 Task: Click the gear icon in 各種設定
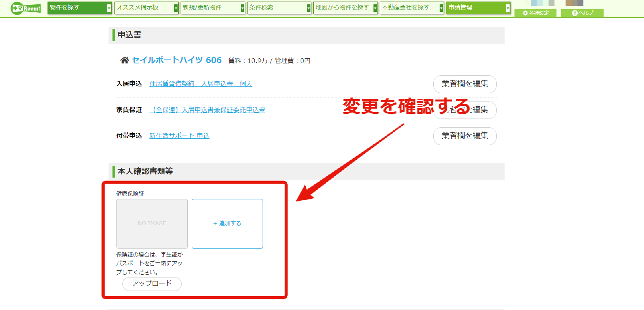pos(525,13)
